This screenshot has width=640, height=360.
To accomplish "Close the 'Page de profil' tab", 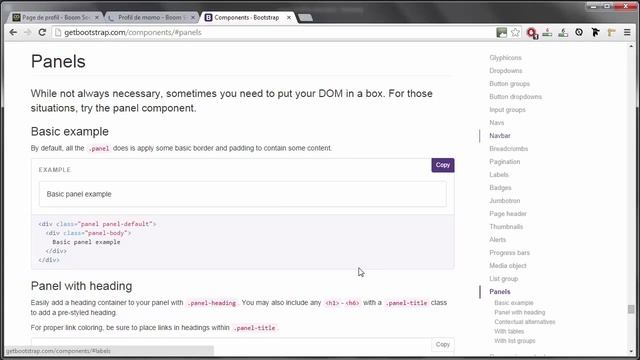I will coord(97,18).
